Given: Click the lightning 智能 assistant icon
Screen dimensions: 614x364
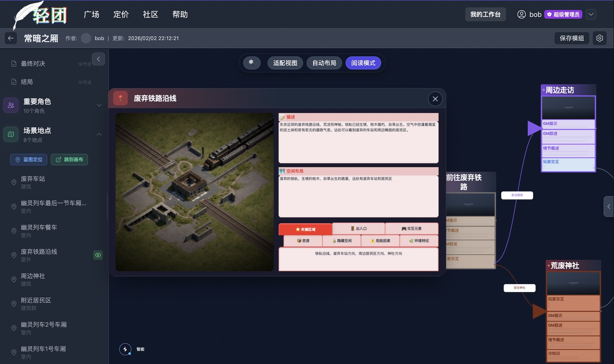Looking at the screenshot, I should pyautogui.click(x=125, y=349).
